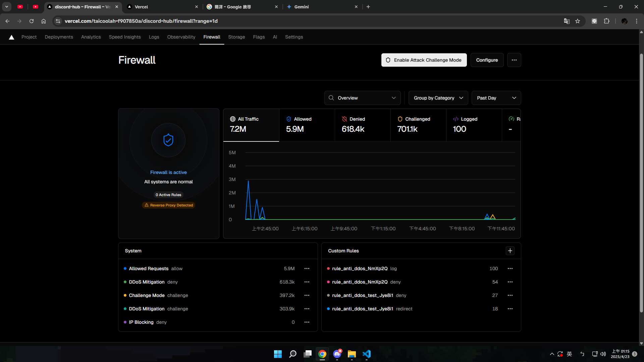This screenshot has height=362, width=644.
Task: Click the Configure button
Action: tap(487, 60)
